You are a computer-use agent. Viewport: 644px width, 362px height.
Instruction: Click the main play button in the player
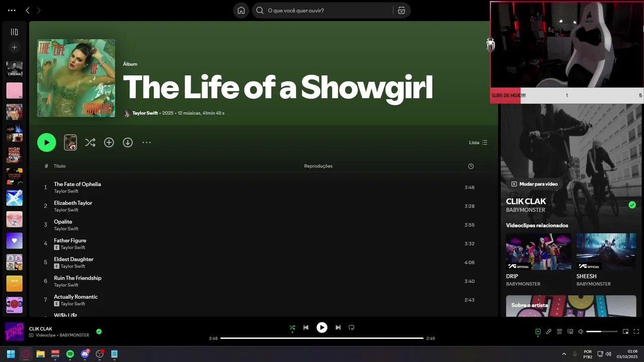(x=322, y=328)
